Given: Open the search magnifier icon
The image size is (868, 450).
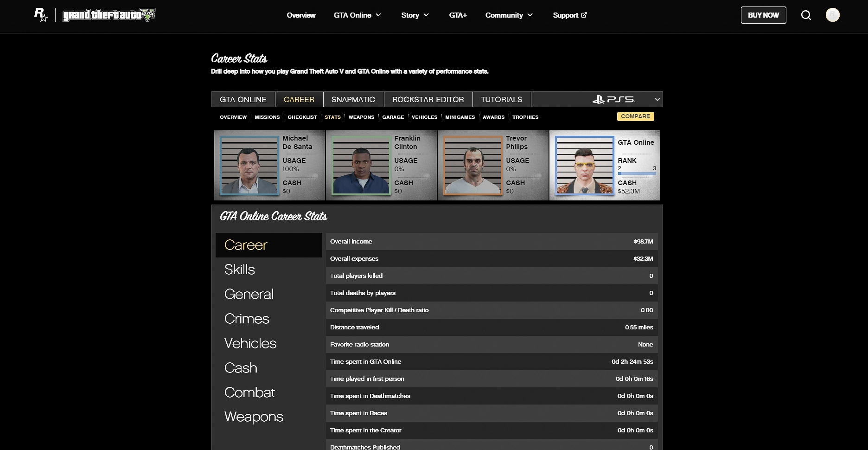Looking at the screenshot, I should 806,15.
